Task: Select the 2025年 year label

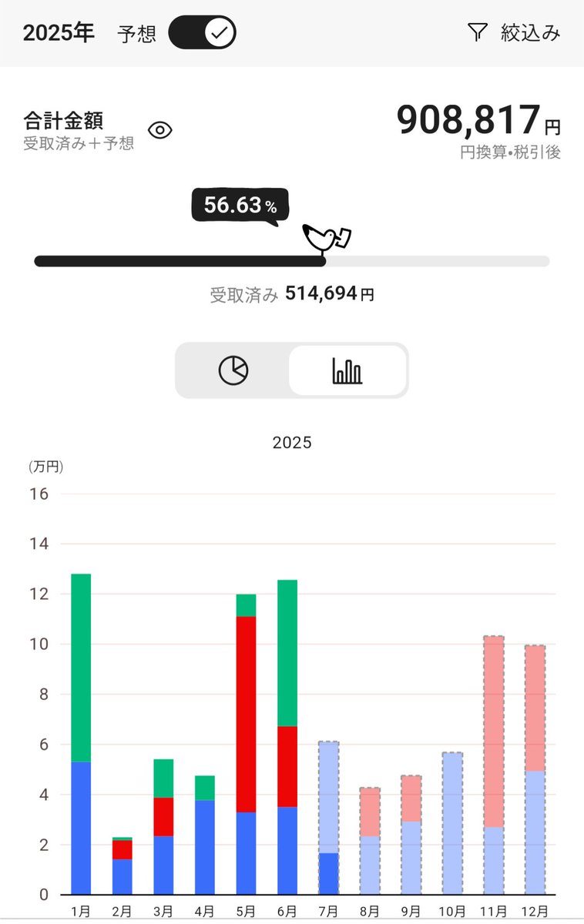Action: pyautogui.click(x=59, y=33)
